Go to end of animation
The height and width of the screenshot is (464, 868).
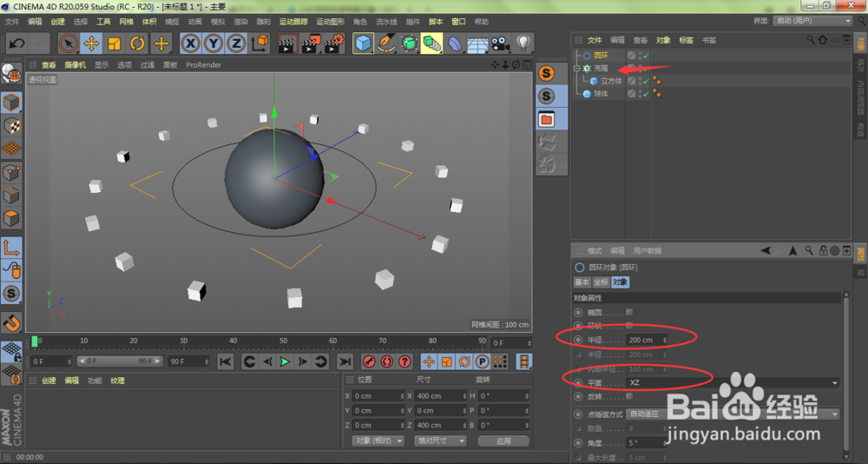tap(345, 362)
